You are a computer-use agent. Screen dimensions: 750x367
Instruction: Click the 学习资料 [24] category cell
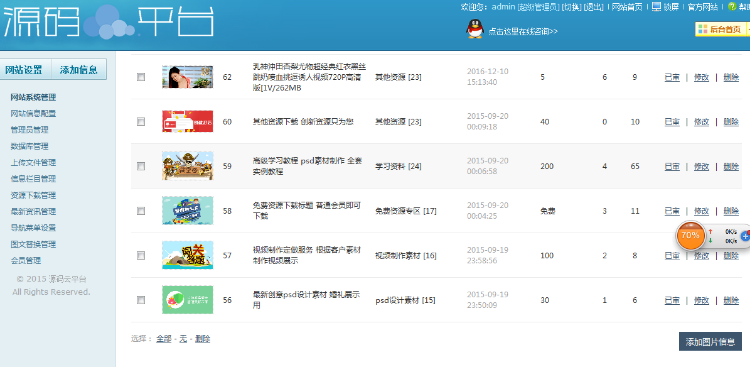click(398, 166)
